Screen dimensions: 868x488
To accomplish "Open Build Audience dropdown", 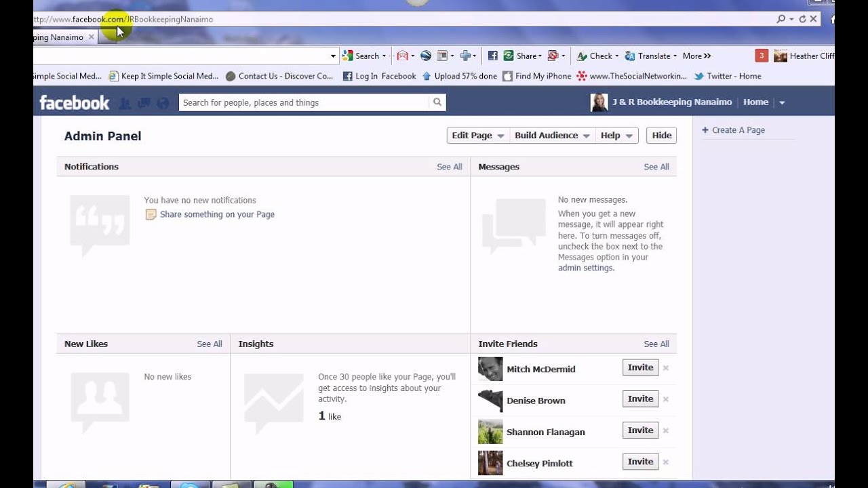I will [x=552, y=136].
